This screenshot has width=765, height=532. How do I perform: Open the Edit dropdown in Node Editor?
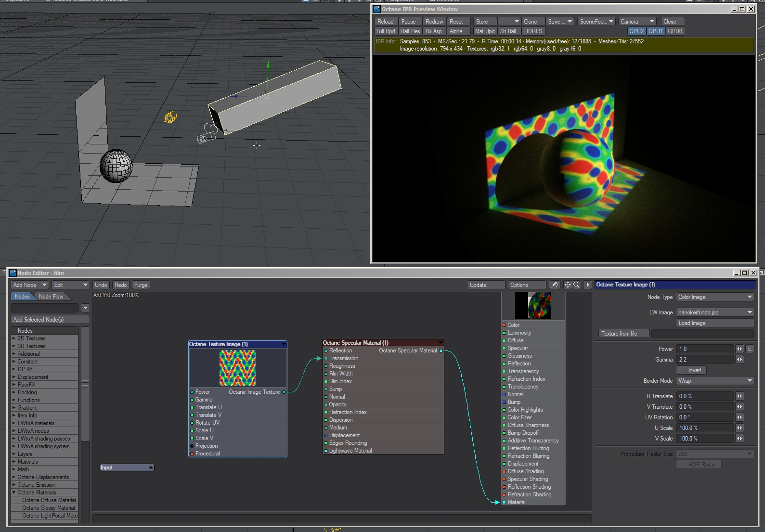[71, 285]
